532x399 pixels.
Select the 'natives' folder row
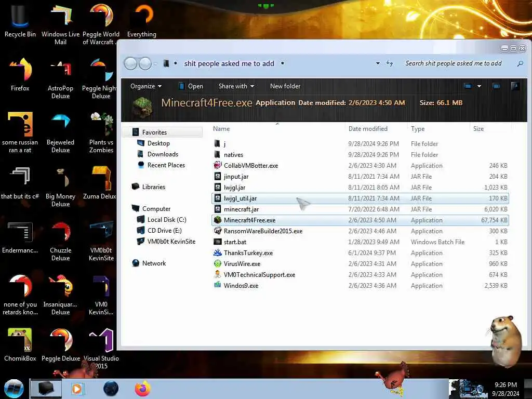point(360,155)
